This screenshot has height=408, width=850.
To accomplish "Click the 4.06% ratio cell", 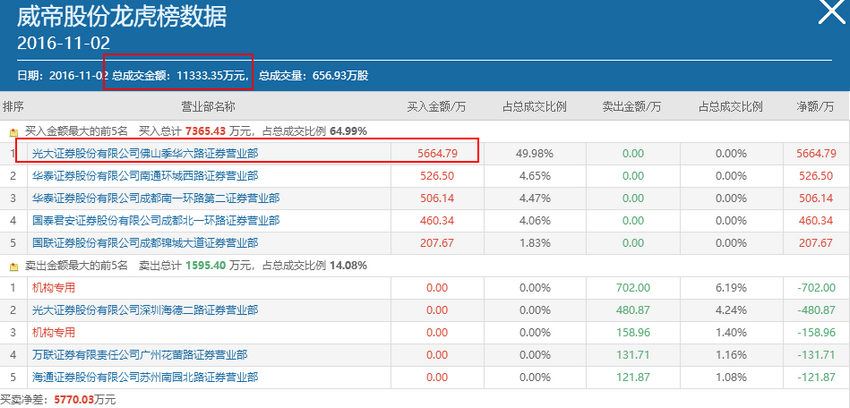I will click(535, 221).
